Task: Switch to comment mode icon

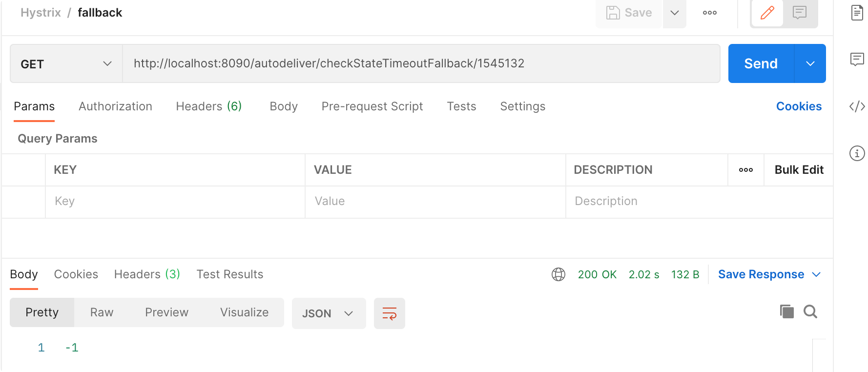Action: [800, 13]
